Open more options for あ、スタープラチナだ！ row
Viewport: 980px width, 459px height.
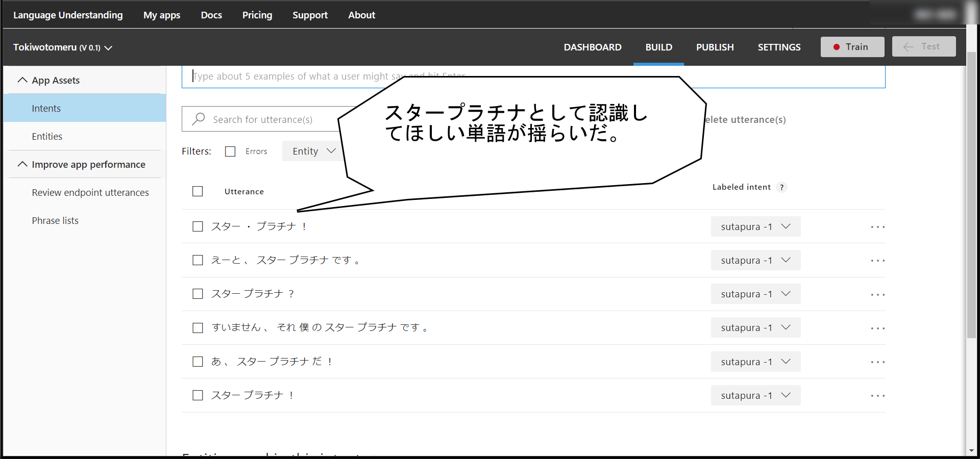point(878,362)
